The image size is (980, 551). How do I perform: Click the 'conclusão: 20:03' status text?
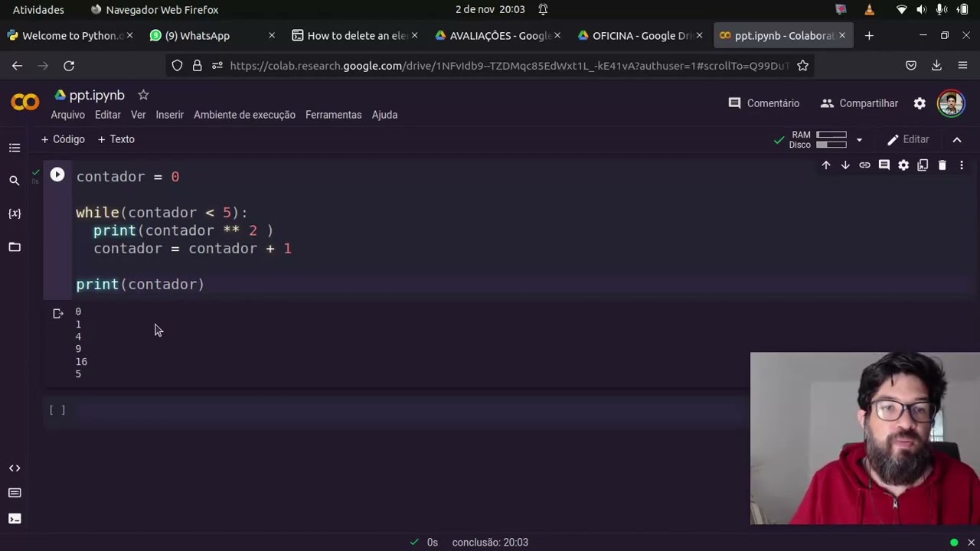click(490, 543)
